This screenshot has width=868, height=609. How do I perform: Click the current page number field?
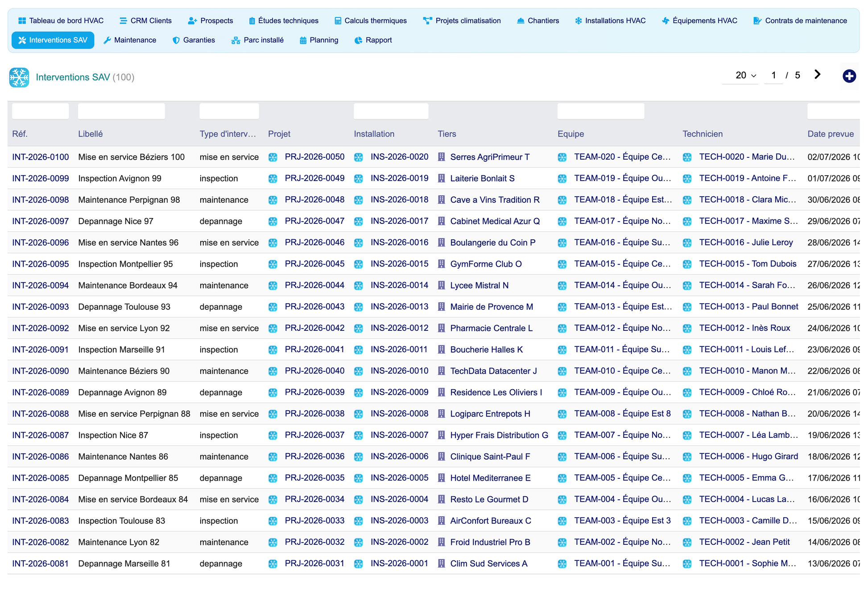(773, 75)
